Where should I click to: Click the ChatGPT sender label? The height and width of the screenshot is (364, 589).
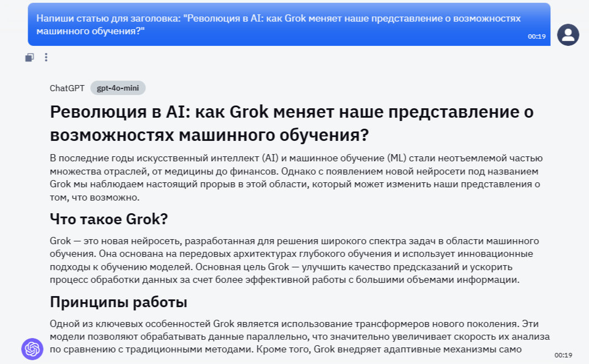coord(67,88)
